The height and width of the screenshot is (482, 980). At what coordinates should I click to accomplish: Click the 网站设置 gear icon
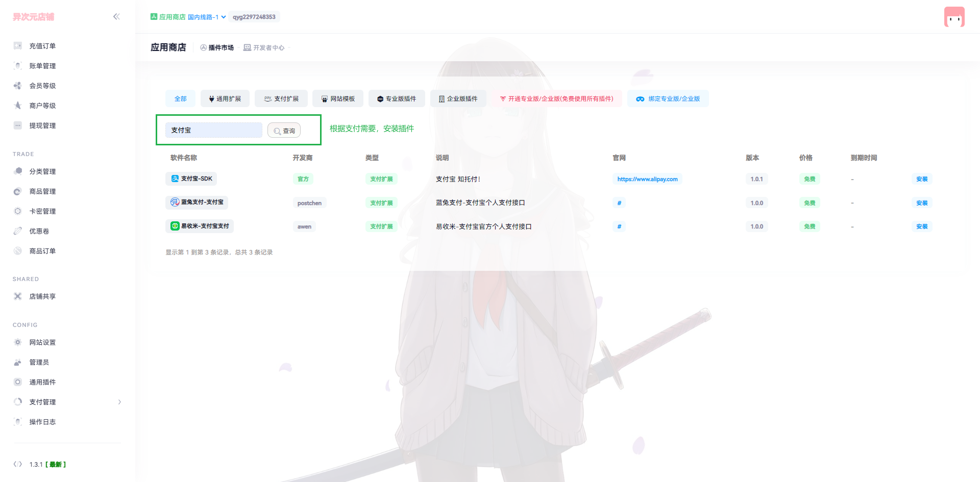18,342
